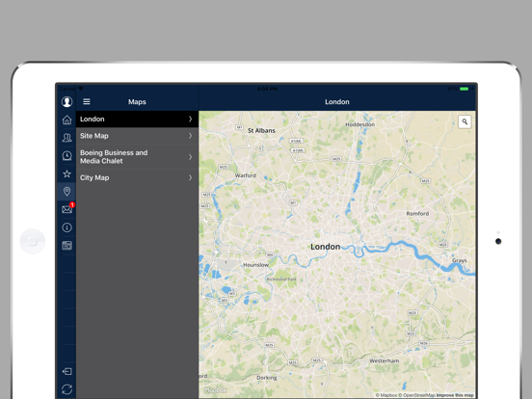Click the map search magnifier button
532x399 pixels.
(465, 121)
